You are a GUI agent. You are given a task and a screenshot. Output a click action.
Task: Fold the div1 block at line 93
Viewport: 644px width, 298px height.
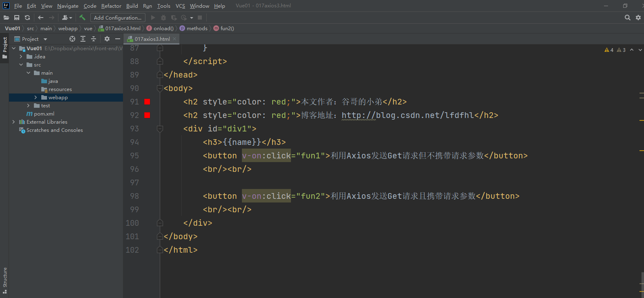[x=160, y=129]
